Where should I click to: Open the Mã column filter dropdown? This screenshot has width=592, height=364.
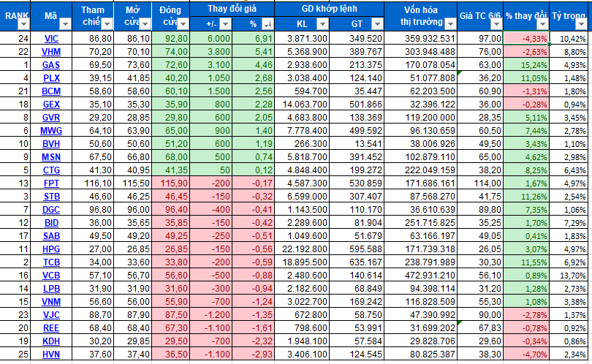pyautogui.click(x=65, y=24)
